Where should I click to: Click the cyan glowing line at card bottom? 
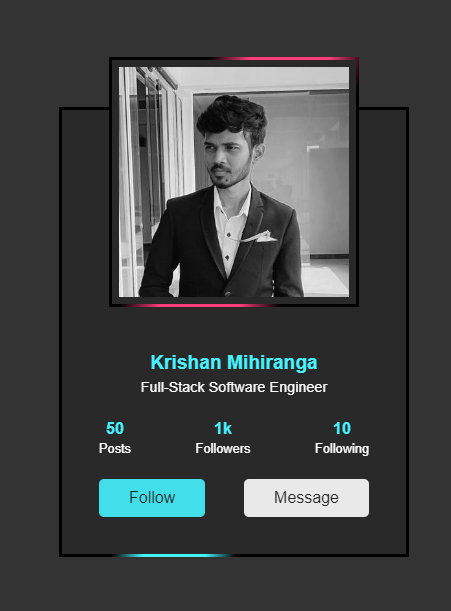174,555
